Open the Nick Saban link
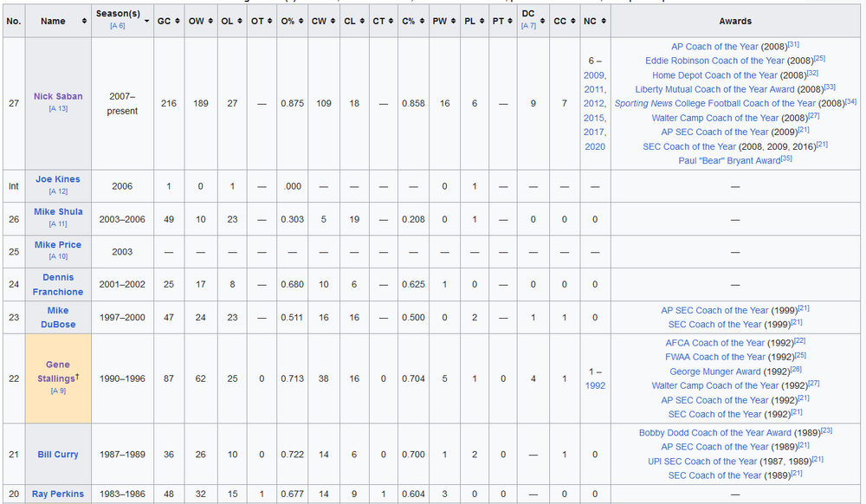 click(x=58, y=96)
